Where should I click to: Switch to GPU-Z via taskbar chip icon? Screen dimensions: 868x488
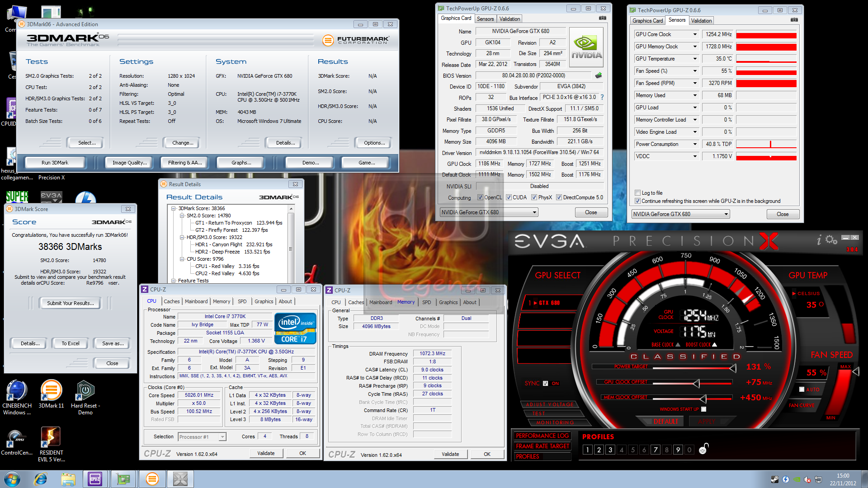pyautogui.click(x=123, y=479)
